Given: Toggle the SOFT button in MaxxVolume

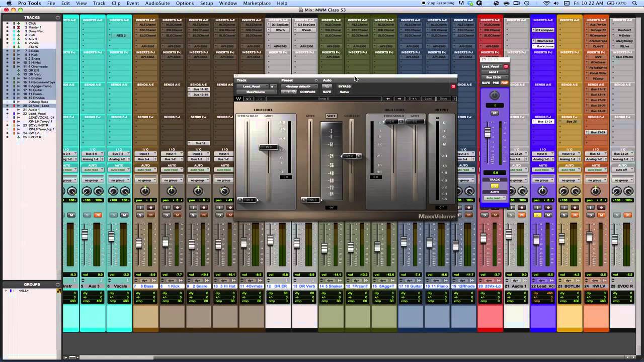Looking at the screenshot, I should 331,116.
